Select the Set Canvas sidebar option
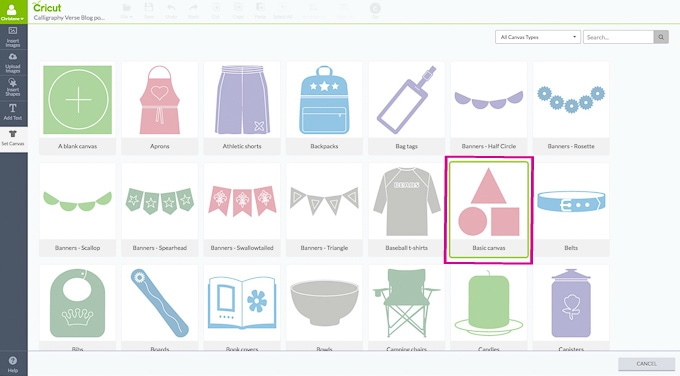The image size is (680, 376). 13,138
